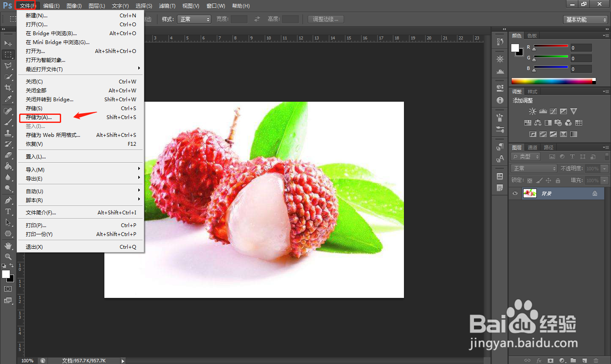Toggle lock transparent pixels

tap(530, 181)
